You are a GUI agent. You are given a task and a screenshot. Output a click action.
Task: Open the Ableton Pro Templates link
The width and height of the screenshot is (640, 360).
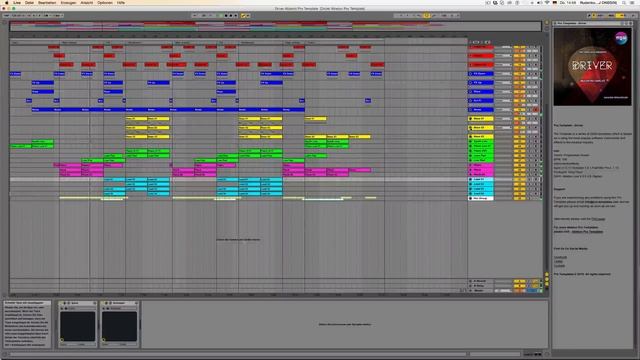pyautogui.click(x=587, y=232)
